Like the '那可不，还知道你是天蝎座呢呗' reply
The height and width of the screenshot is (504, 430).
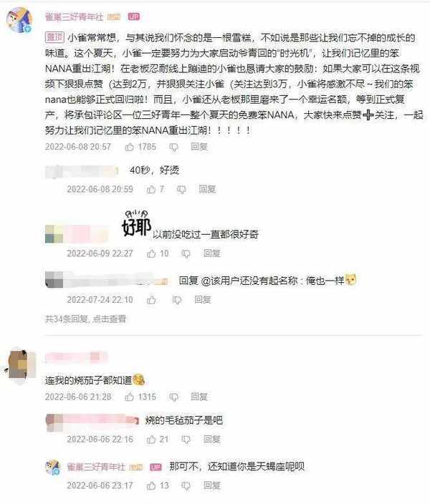151,485
